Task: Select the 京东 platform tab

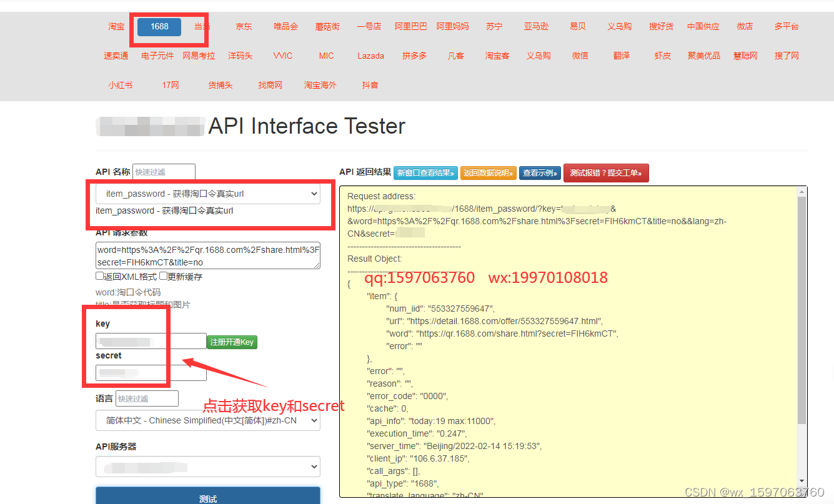Action: point(244,26)
